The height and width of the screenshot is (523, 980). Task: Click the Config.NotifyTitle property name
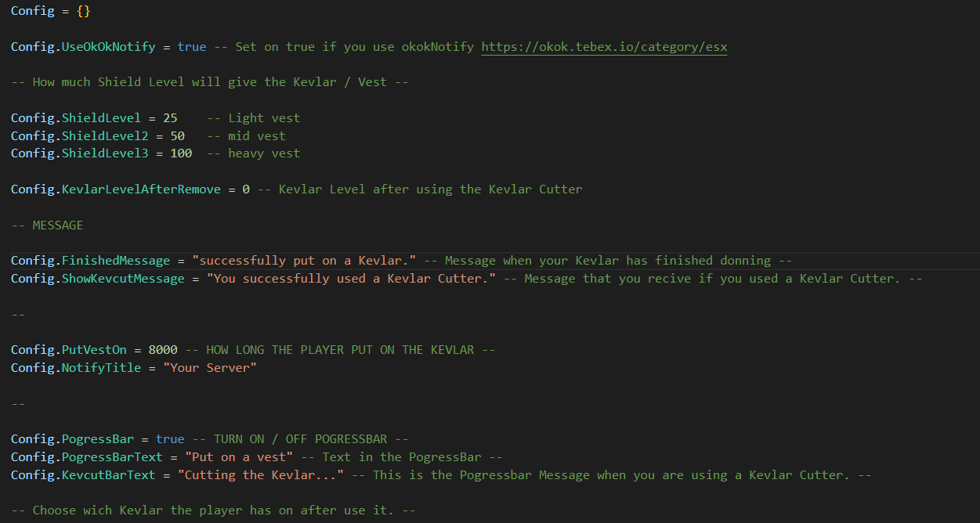[76, 368]
